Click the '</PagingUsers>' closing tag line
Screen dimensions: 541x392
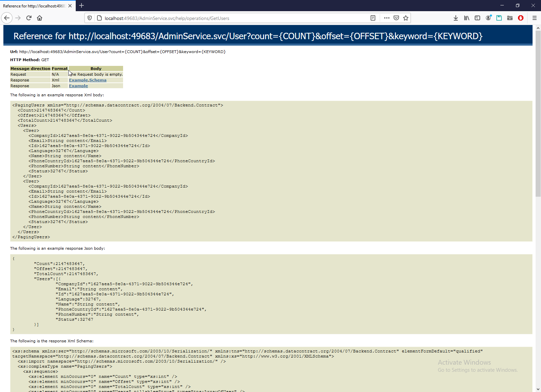(x=31, y=237)
